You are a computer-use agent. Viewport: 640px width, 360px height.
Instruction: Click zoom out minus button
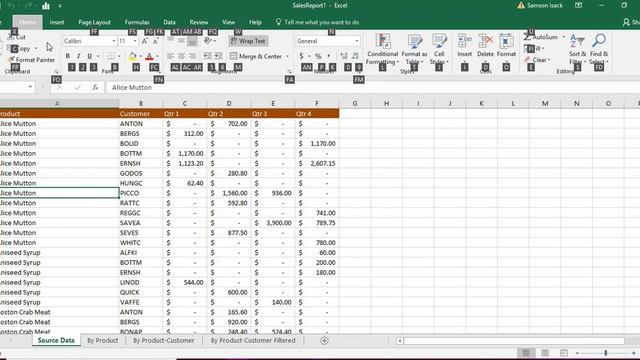coord(577,353)
